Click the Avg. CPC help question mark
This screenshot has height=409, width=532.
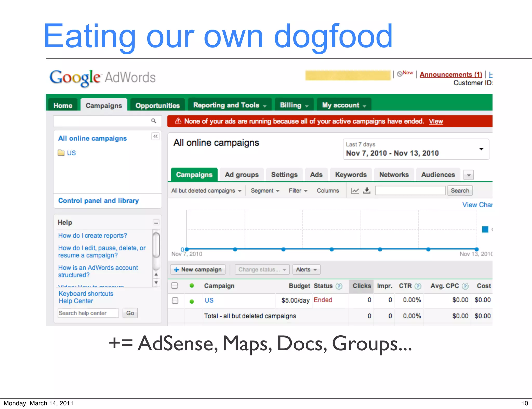(x=465, y=286)
